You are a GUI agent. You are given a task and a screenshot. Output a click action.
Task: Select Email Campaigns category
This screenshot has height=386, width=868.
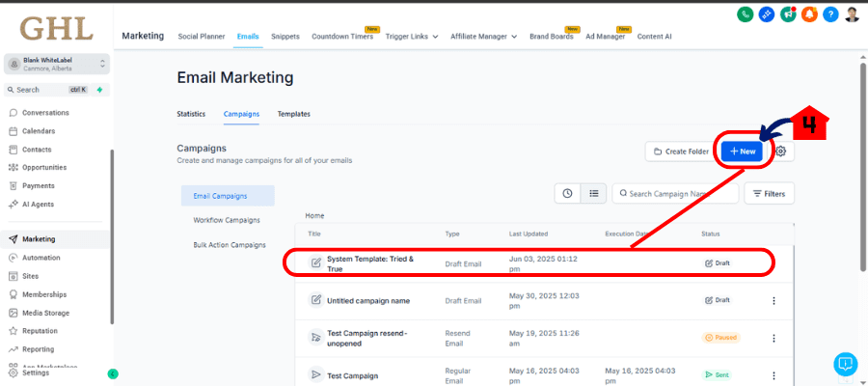click(x=228, y=196)
